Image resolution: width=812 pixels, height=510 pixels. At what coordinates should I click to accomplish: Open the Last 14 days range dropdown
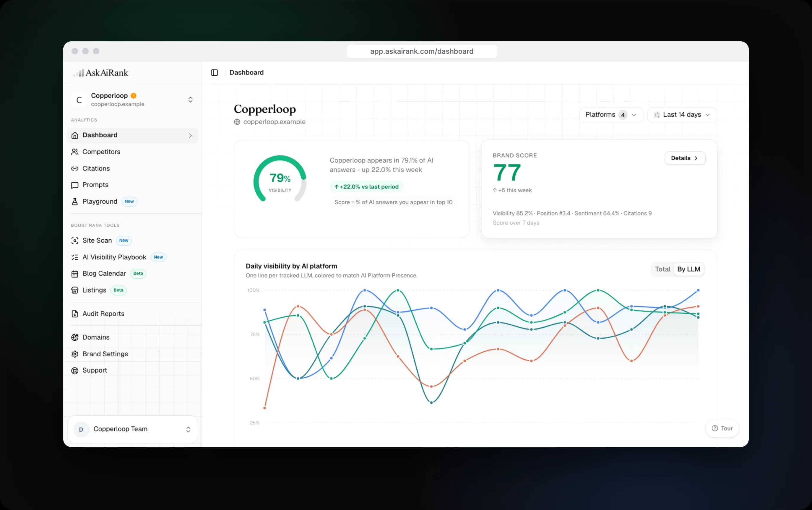click(682, 115)
